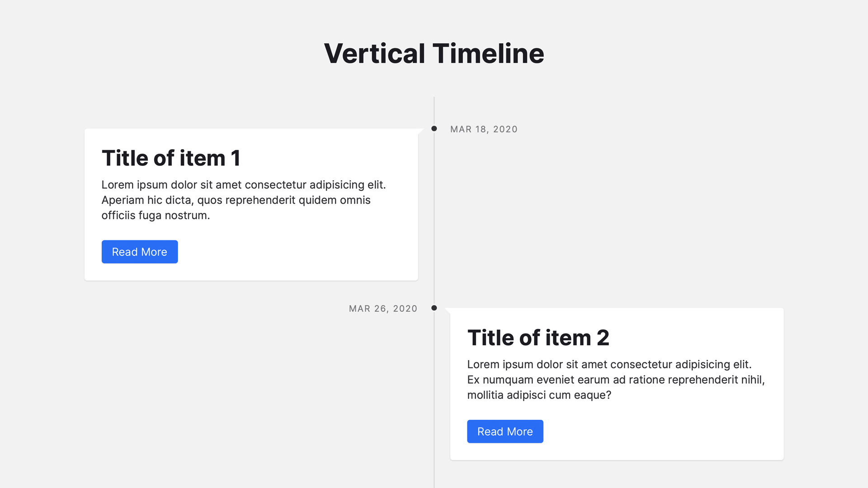868x488 pixels.
Task: Click Read More in item 1 card
Action: (139, 252)
